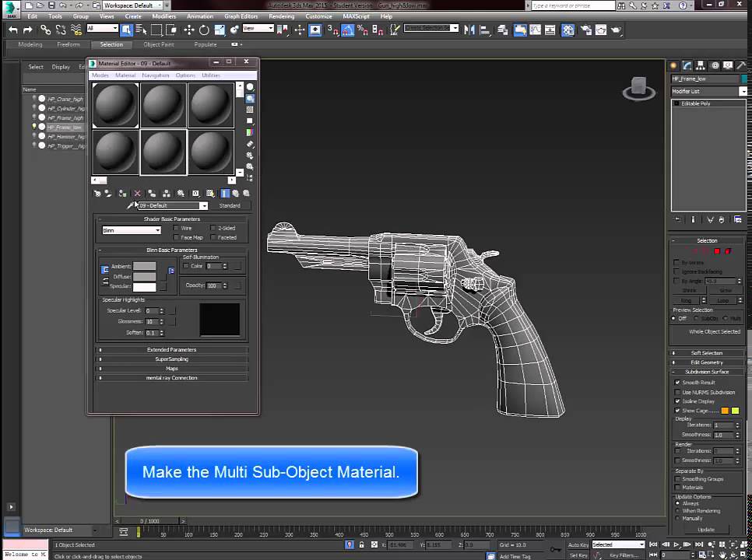Tick the Self-Illumination Color checkbox
The width and height of the screenshot is (752, 560).
[185, 266]
